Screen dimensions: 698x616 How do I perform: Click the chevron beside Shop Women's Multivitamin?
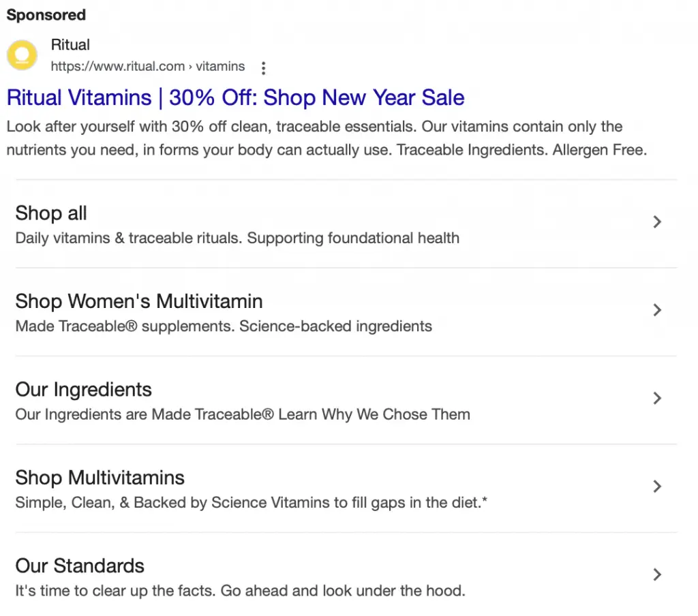click(656, 310)
